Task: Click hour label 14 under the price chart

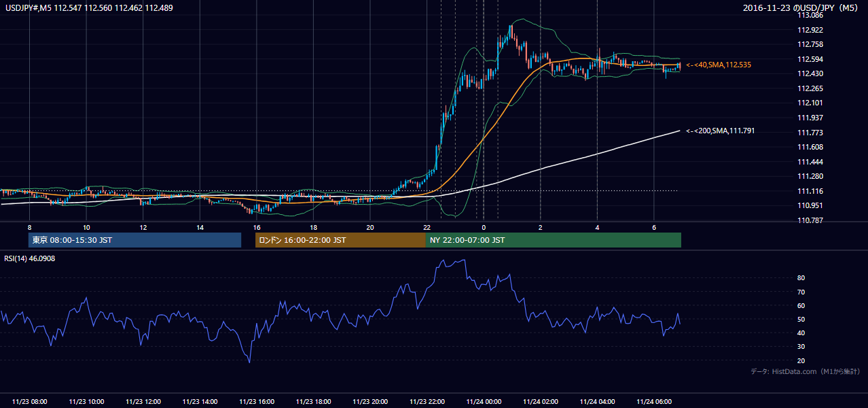Action: click(x=200, y=227)
